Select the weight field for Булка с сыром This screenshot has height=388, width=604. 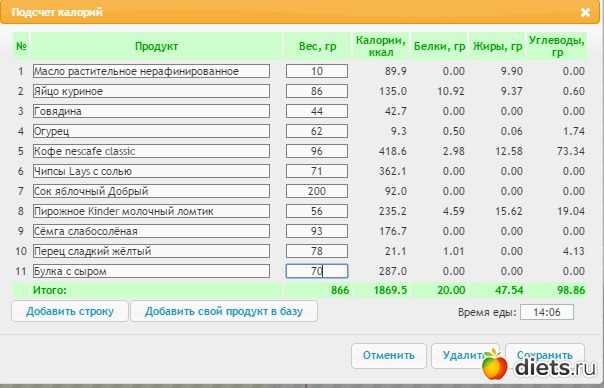(x=317, y=271)
